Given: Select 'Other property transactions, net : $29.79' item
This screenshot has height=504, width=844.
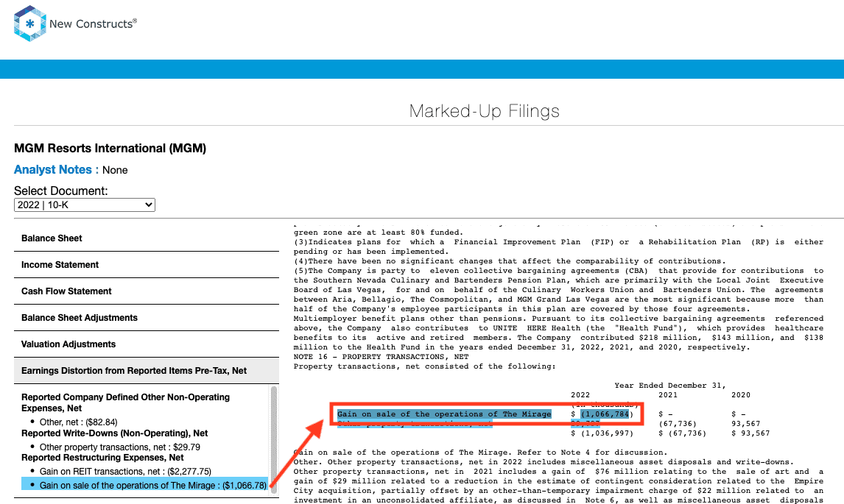Looking at the screenshot, I should pyautogui.click(x=119, y=447).
